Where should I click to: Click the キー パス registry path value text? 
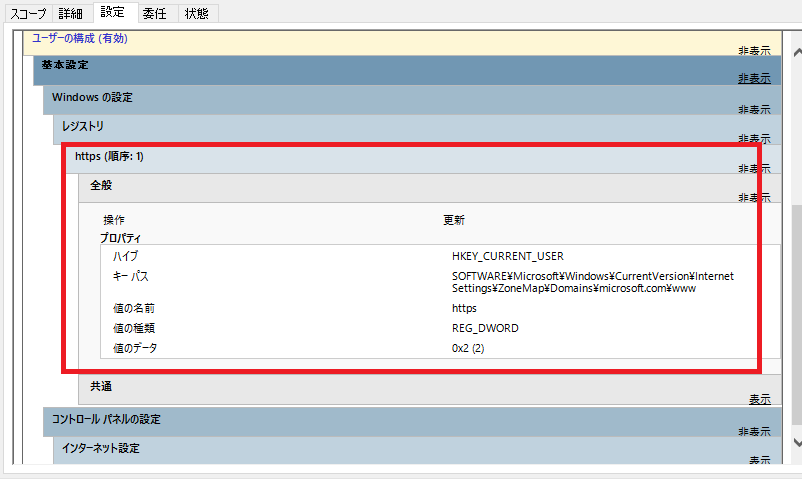[592, 282]
